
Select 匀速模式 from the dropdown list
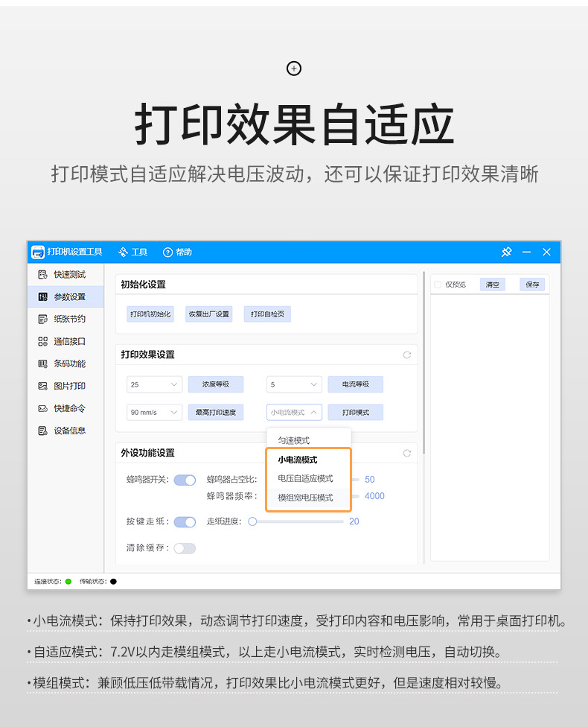pos(309,440)
